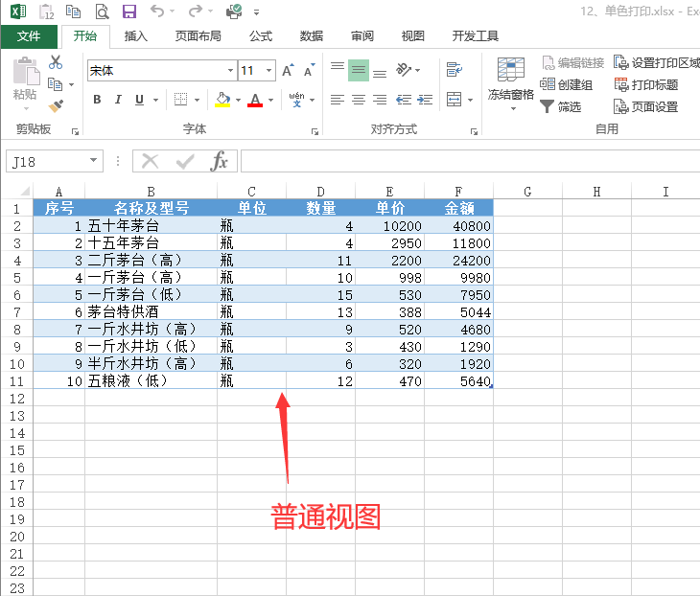700x596 pixels.
Task: Toggle center horizontal alignment
Action: pos(359,100)
